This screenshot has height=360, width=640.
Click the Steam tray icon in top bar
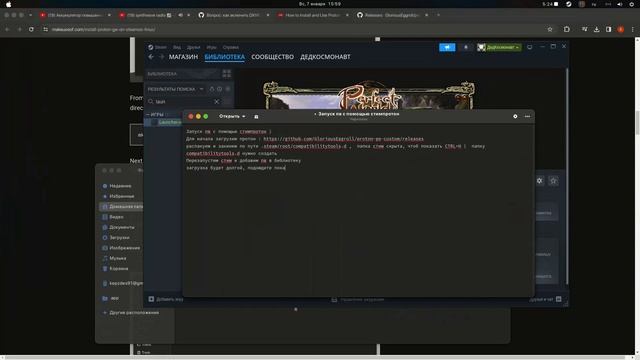[x=569, y=4]
